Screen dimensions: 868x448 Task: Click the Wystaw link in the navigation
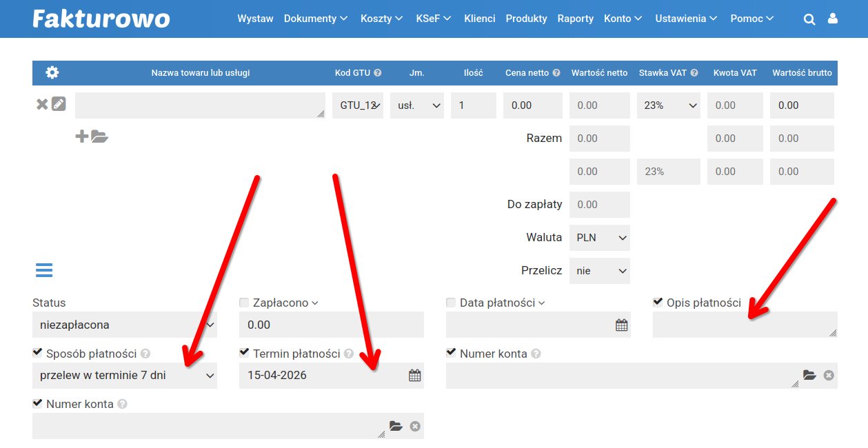click(x=255, y=19)
